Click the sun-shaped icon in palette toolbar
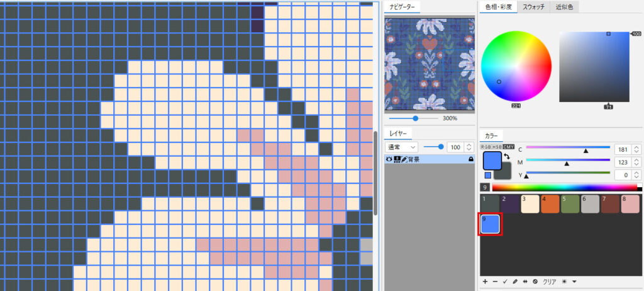The height and width of the screenshot is (291, 644). coord(564,282)
